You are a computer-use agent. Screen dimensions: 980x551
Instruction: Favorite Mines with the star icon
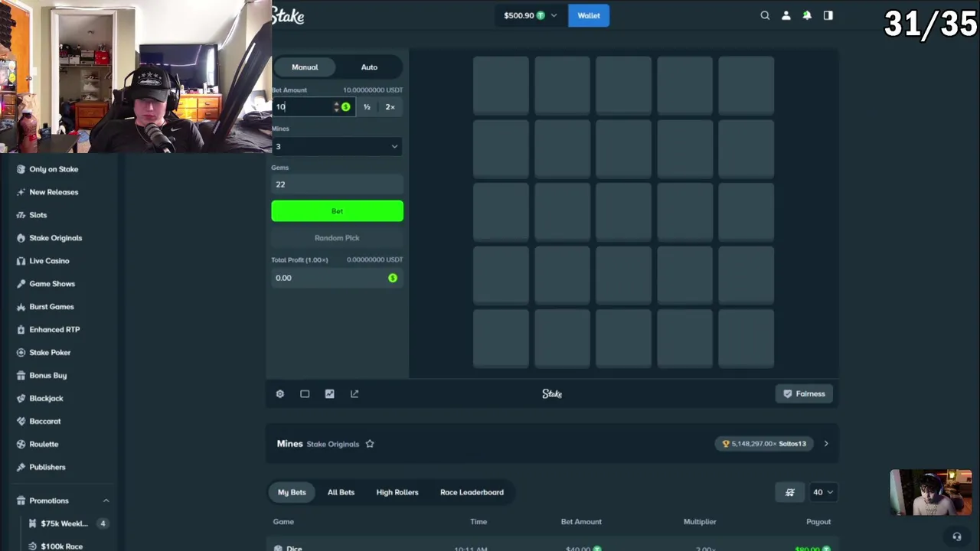pyautogui.click(x=370, y=444)
